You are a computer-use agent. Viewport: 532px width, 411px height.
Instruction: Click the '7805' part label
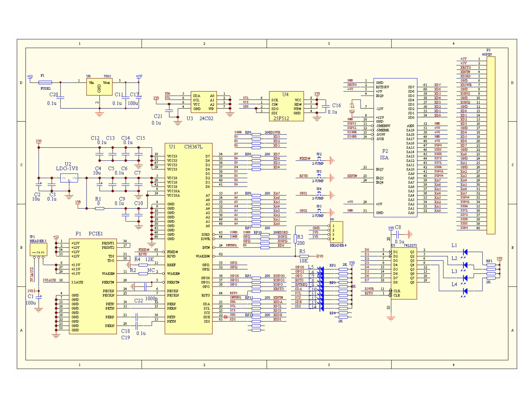point(107,76)
